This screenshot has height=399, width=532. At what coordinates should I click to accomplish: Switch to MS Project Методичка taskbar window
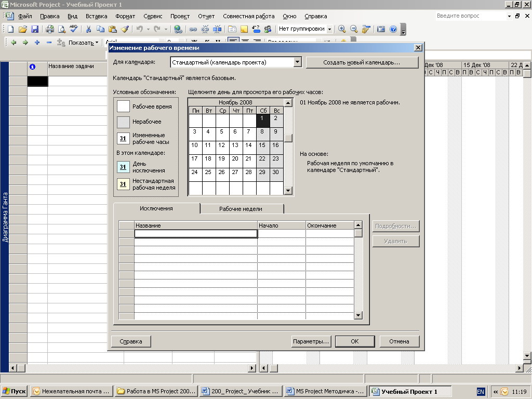pyautogui.click(x=326, y=391)
